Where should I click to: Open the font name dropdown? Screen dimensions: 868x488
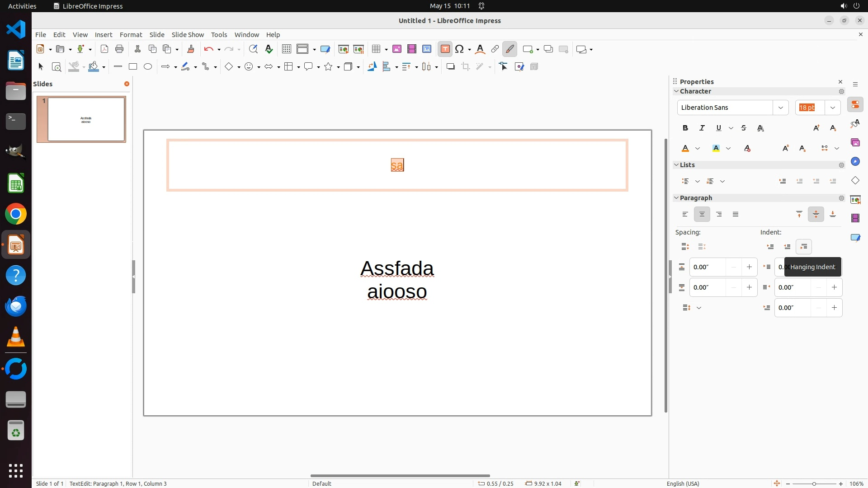(x=780, y=108)
